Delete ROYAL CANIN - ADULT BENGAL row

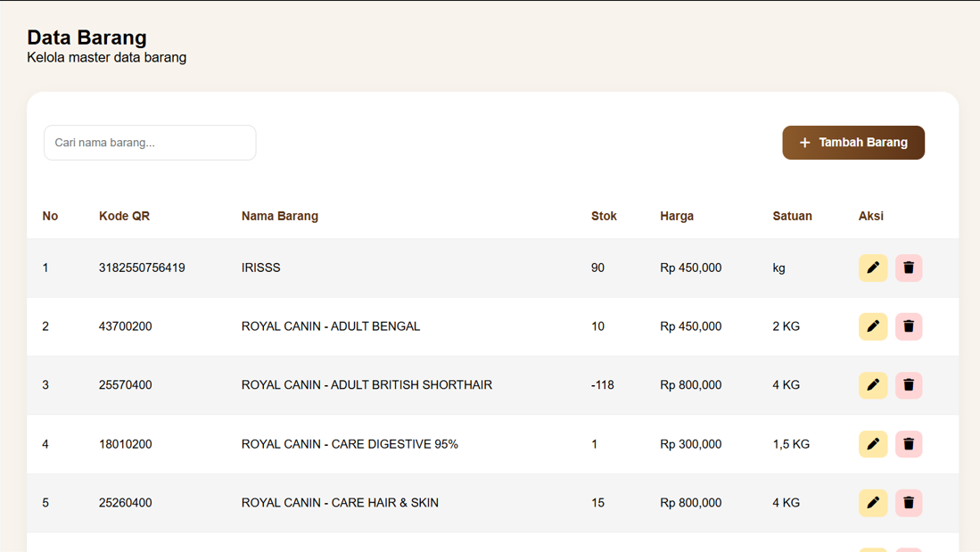pyautogui.click(x=909, y=326)
